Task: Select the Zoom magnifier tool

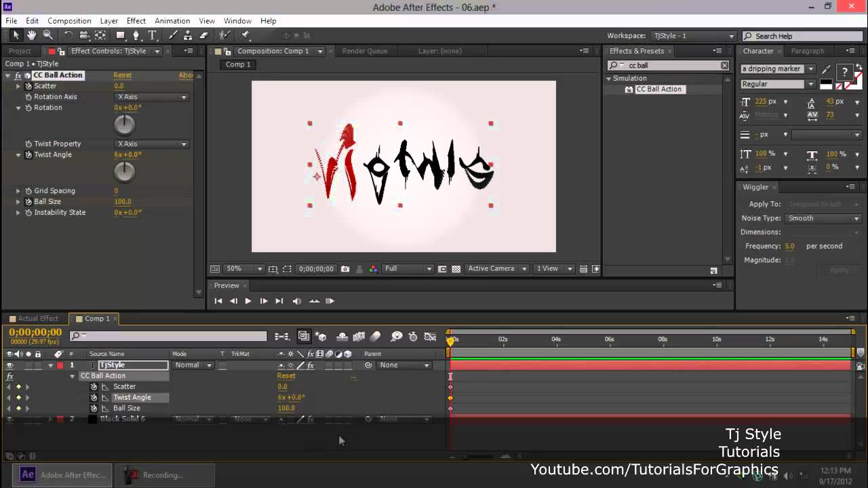Action: 48,36
